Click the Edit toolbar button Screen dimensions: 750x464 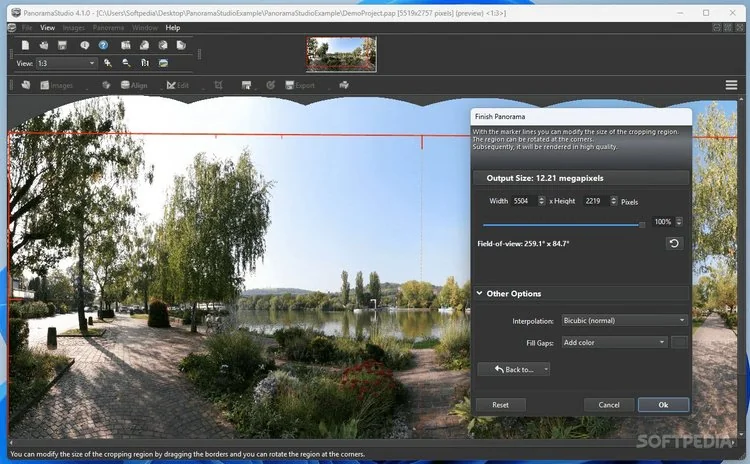(177, 85)
